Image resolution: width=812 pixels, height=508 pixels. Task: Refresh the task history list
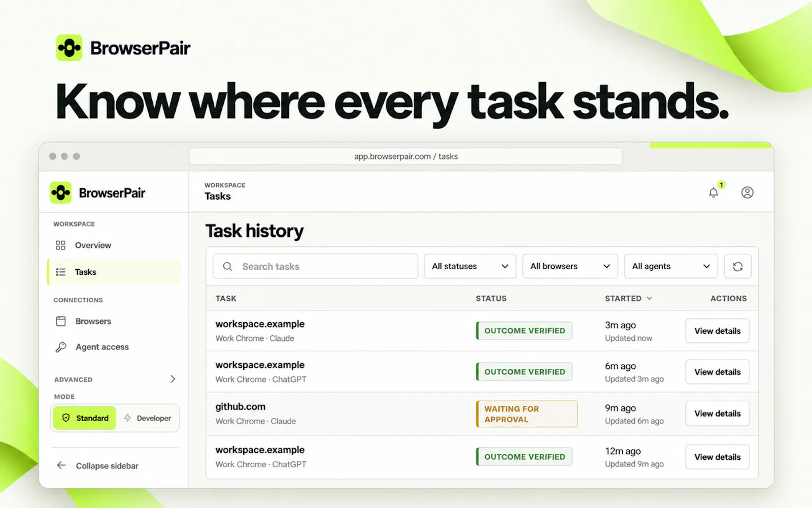tap(738, 266)
